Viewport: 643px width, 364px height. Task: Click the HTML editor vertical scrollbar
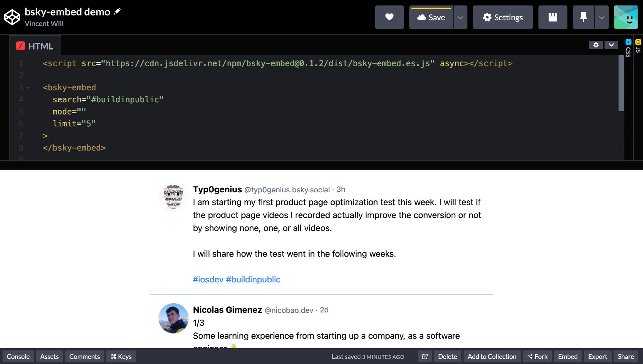(621, 84)
